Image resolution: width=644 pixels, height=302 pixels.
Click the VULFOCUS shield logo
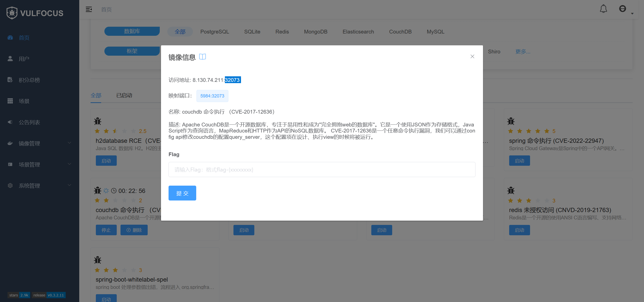point(12,13)
